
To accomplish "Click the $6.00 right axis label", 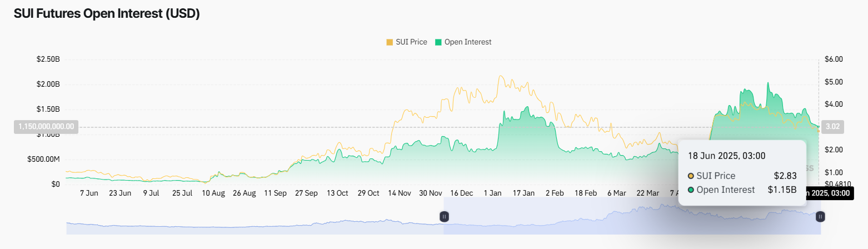I will (x=834, y=59).
